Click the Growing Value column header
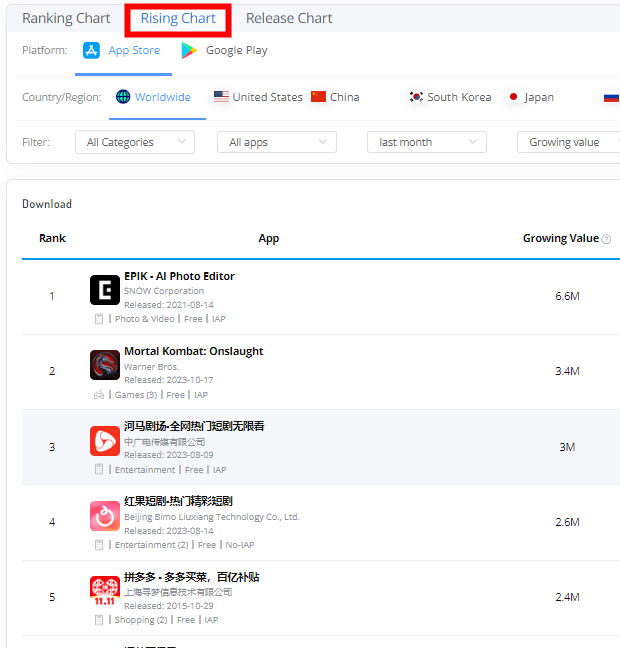The width and height of the screenshot is (620, 648). (x=561, y=238)
